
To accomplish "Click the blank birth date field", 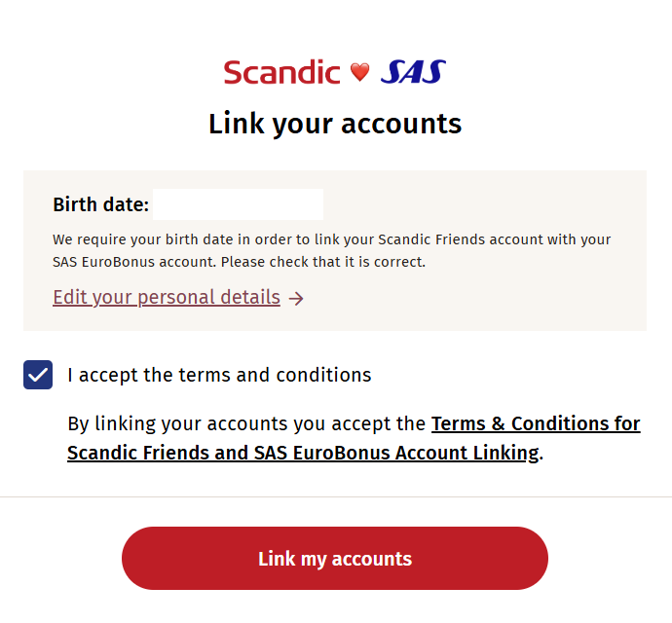I will pos(238,204).
